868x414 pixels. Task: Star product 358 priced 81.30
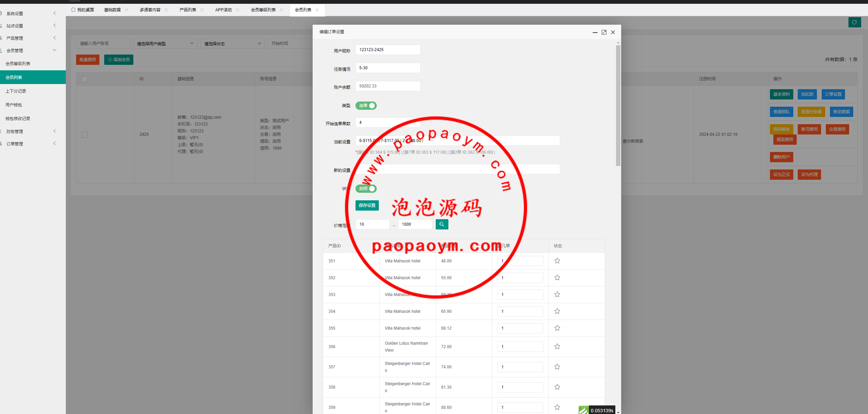557,387
